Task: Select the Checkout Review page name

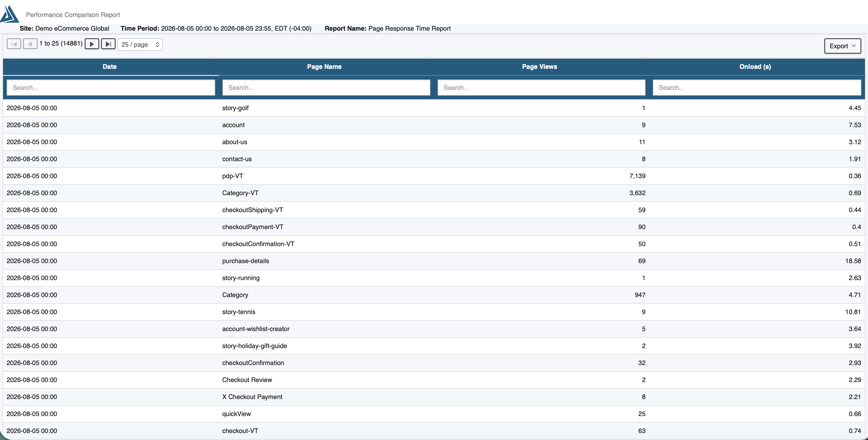Action: click(x=247, y=380)
